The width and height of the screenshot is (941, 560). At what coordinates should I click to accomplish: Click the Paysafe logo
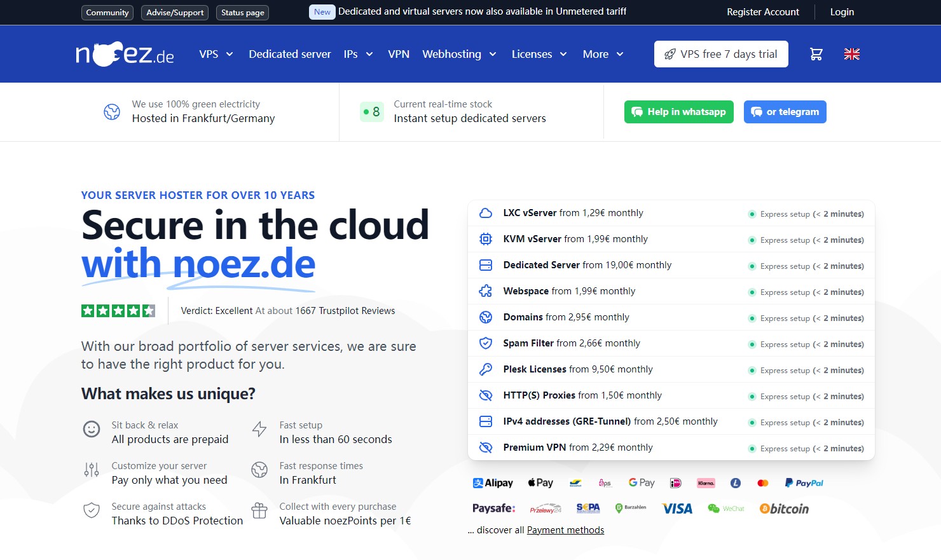coord(494,509)
